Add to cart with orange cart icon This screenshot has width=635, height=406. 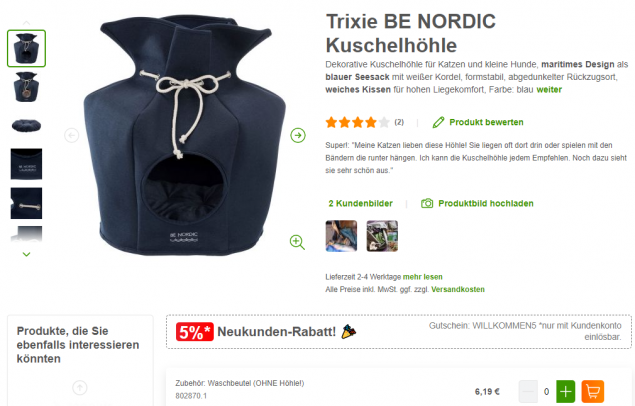point(592,391)
